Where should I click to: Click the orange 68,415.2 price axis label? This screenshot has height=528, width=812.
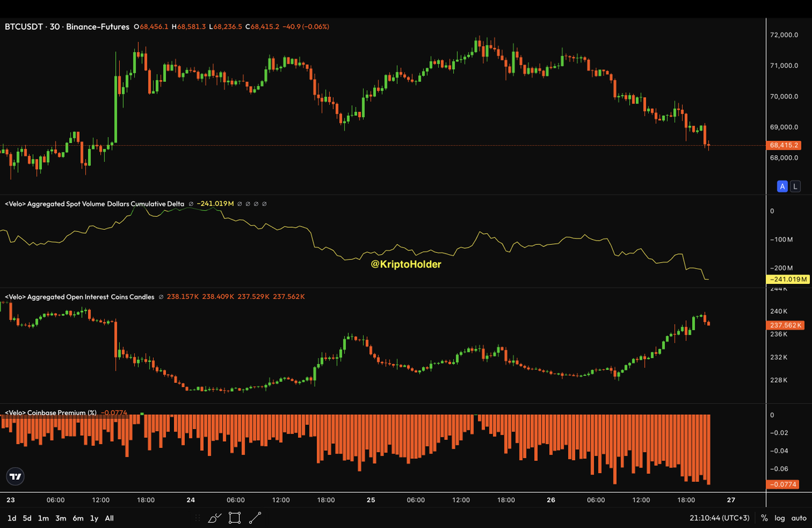pyautogui.click(x=784, y=145)
